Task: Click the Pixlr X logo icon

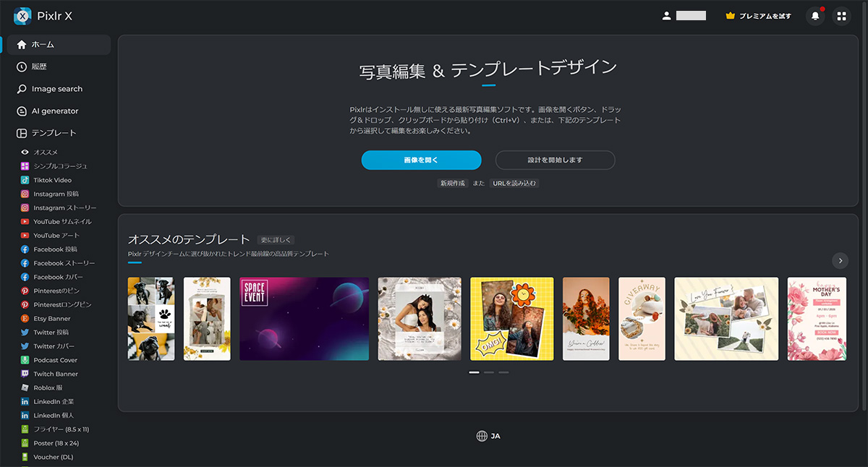Action: (x=22, y=15)
